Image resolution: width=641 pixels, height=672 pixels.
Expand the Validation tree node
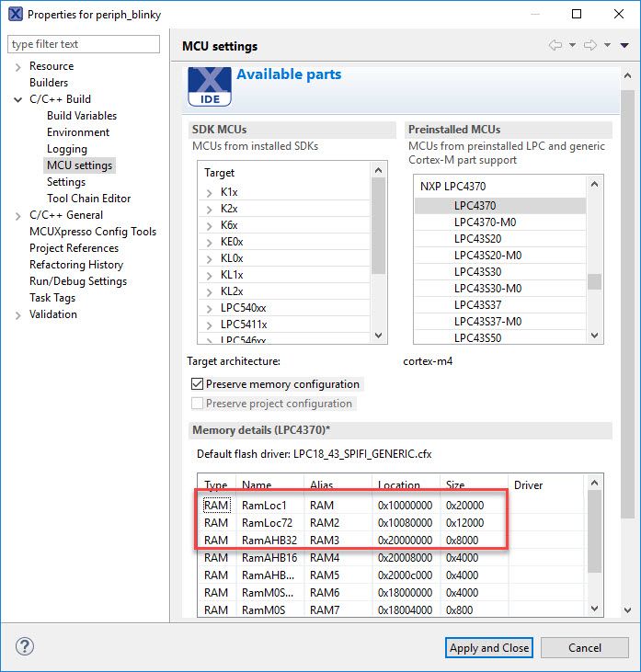coord(18,315)
